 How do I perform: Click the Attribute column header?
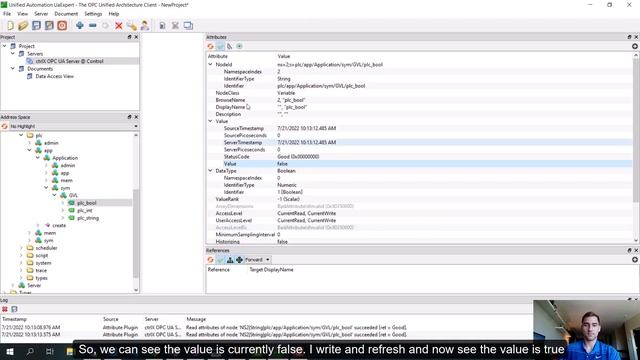tap(218, 56)
